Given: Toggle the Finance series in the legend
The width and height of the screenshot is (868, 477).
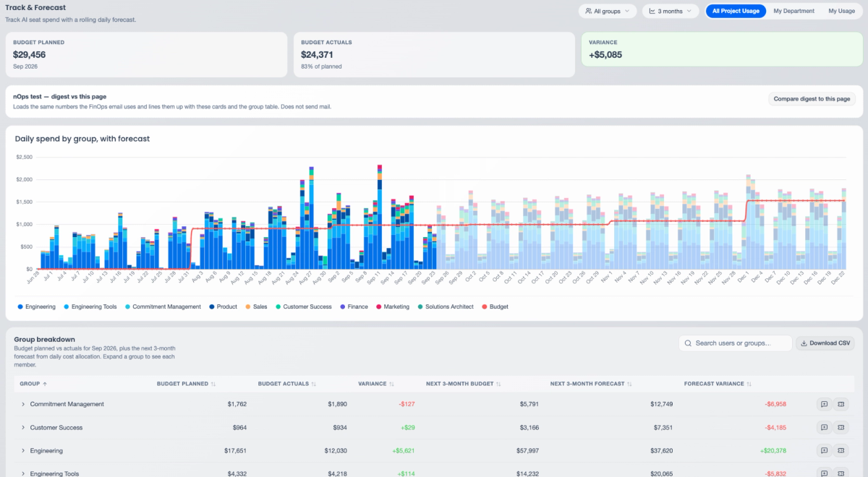Looking at the screenshot, I should coord(354,306).
